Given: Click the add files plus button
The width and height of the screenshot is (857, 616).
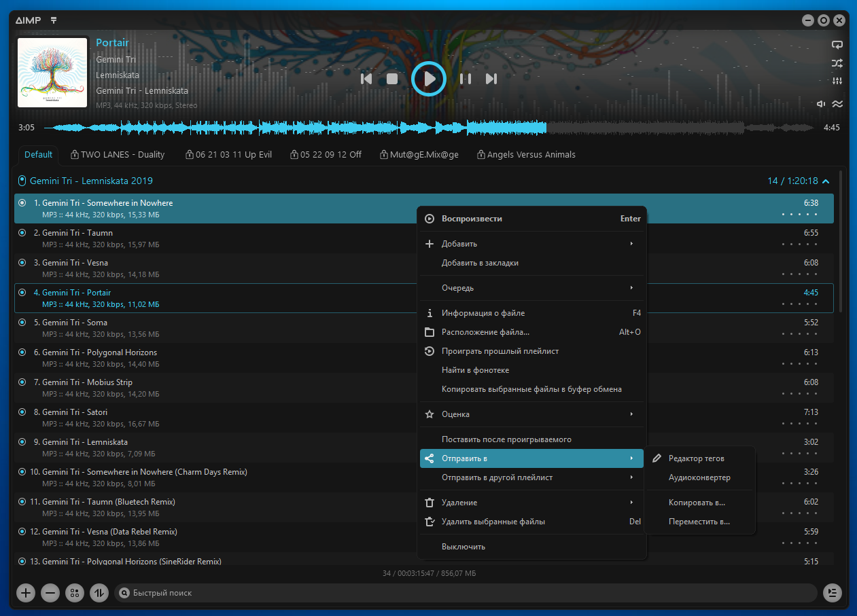Looking at the screenshot, I should coord(26,593).
